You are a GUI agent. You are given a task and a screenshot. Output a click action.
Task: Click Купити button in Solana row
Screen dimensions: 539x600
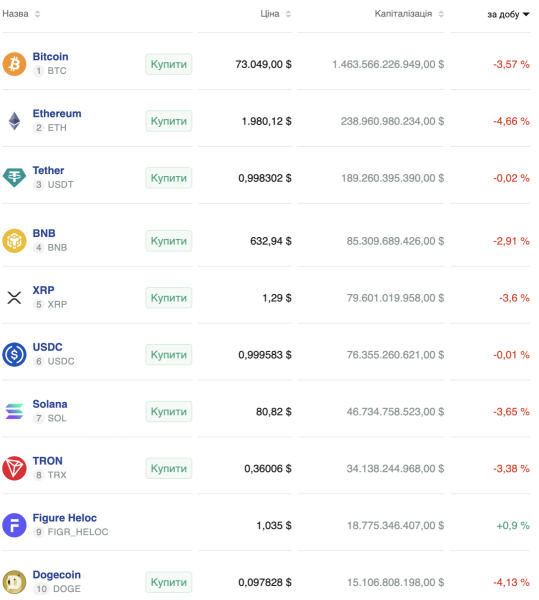168,411
